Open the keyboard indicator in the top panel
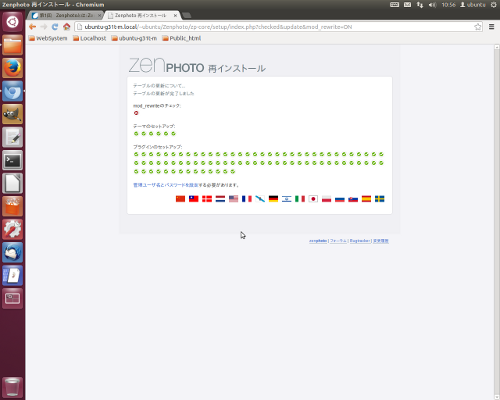 coord(394,5)
